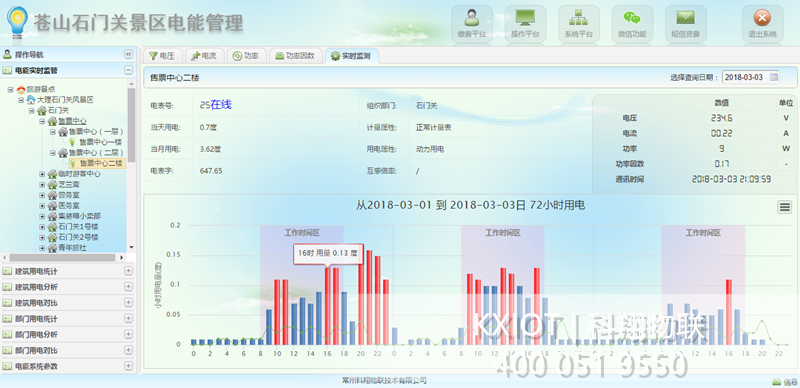Image resolution: width=800 pixels, height=388 pixels.
Task: Open the calendar picker beside the date
Action: [774, 77]
